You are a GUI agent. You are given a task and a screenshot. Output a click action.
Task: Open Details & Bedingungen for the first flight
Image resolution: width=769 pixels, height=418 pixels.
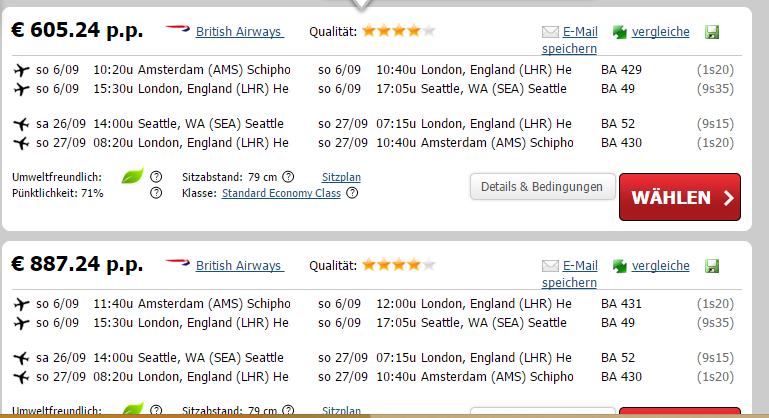(541, 187)
